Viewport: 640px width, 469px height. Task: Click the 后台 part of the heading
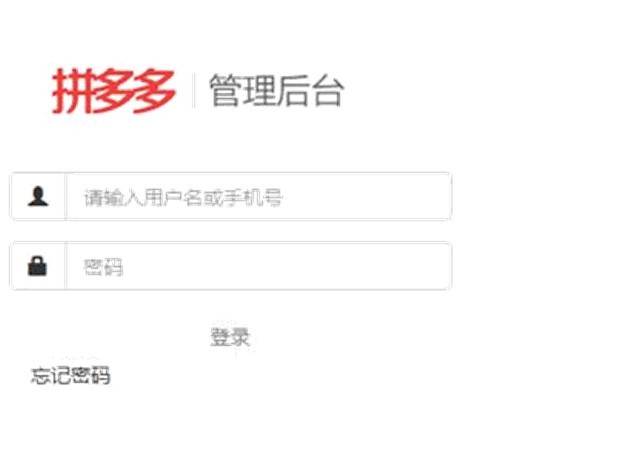(x=310, y=91)
